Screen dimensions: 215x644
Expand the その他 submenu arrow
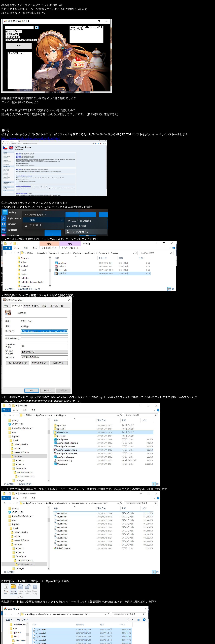click(62, 220)
